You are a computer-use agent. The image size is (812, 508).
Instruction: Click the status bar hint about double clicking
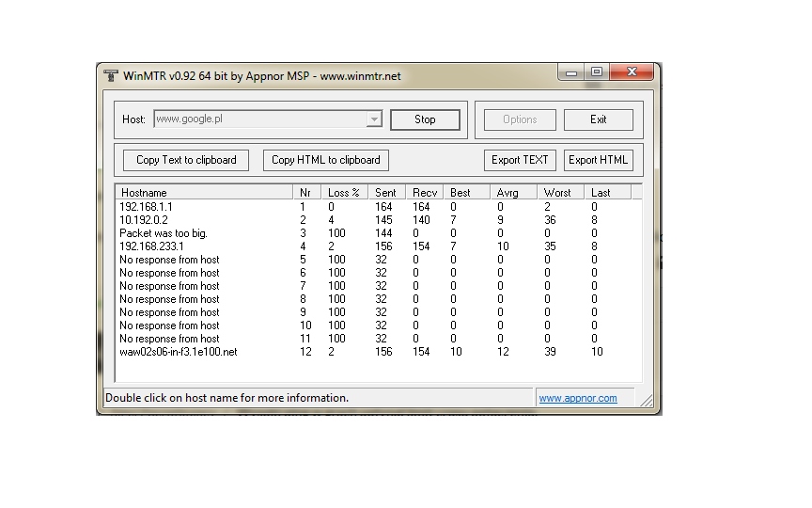pyautogui.click(x=226, y=398)
